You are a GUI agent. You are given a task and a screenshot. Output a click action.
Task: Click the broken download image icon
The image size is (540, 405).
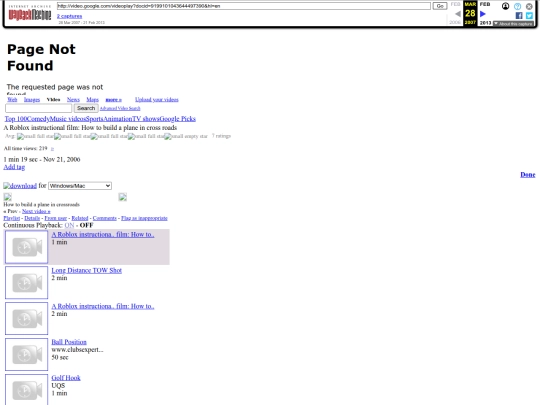20,186
